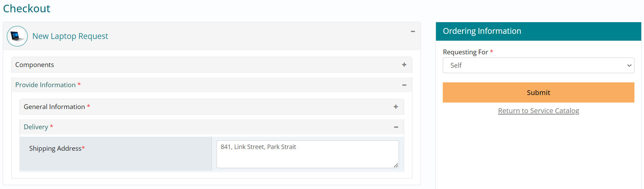This screenshot has width=644, height=189.
Task: Expand the General Information section title
Action: click(x=54, y=107)
